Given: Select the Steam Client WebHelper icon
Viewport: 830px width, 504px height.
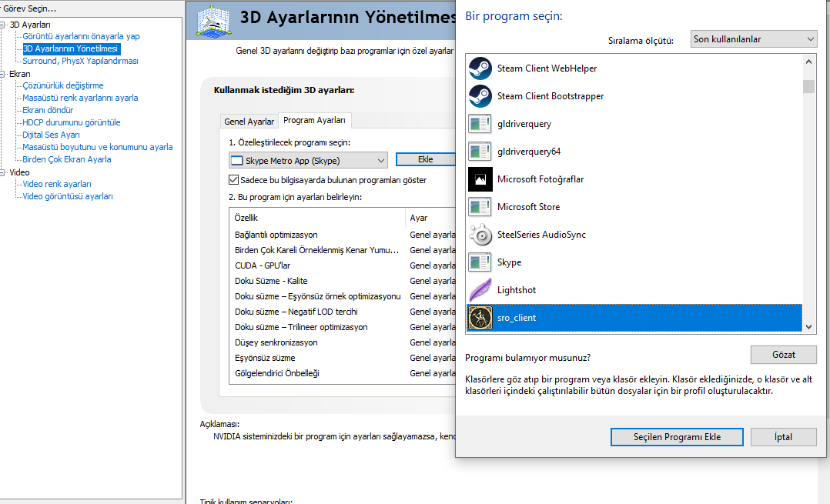Looking at the screenshot, I should [480, 68].
